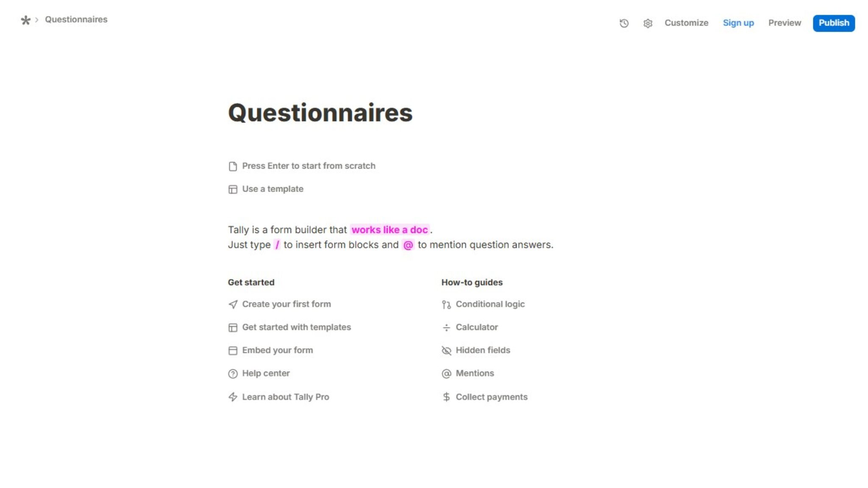Select the paper plane Create your first form icon
Image resolution: width=868 pixels, height=488 pixels.
(232, 304)
